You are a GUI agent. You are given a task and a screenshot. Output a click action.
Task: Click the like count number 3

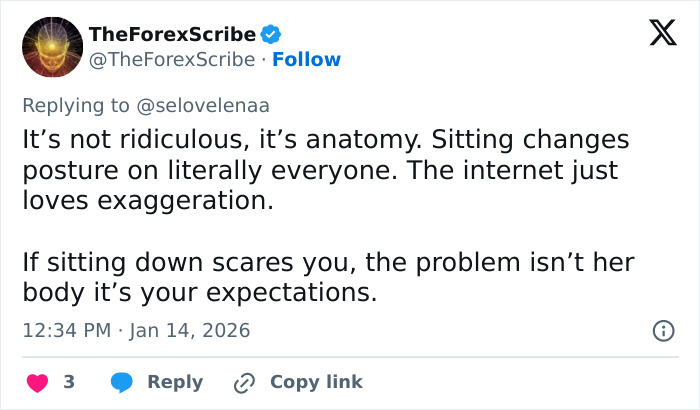coord(69,382)
